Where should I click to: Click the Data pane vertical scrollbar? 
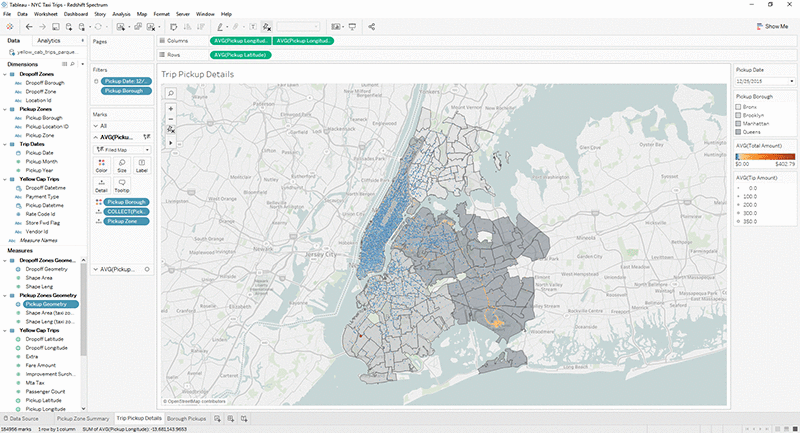click(x=83, y=309)
